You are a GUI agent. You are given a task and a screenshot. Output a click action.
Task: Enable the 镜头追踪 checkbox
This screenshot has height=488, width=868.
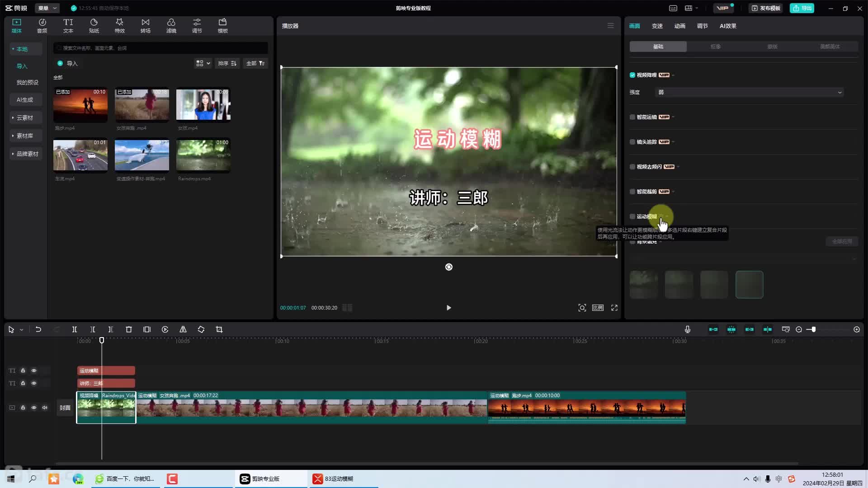click(632, 142)
